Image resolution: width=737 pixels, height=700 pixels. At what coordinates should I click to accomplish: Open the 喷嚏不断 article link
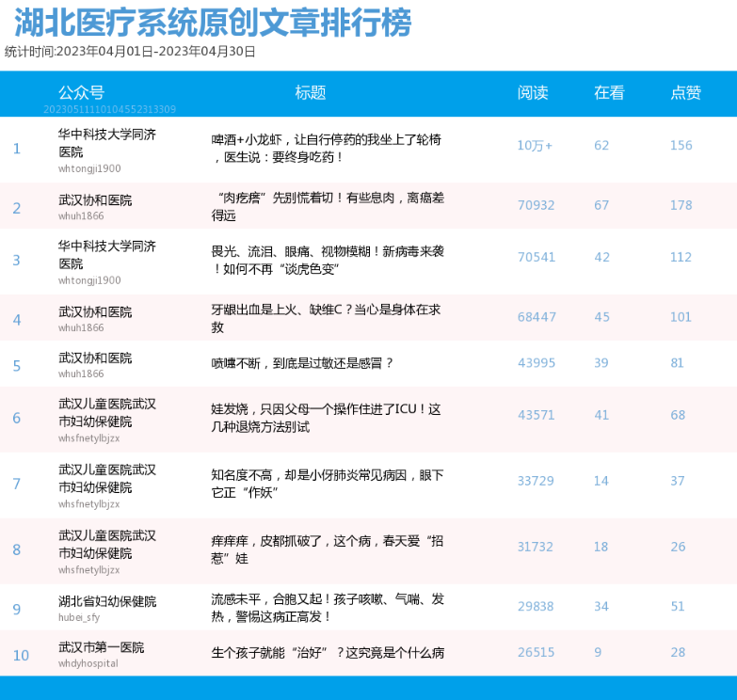tap(302, 363)
